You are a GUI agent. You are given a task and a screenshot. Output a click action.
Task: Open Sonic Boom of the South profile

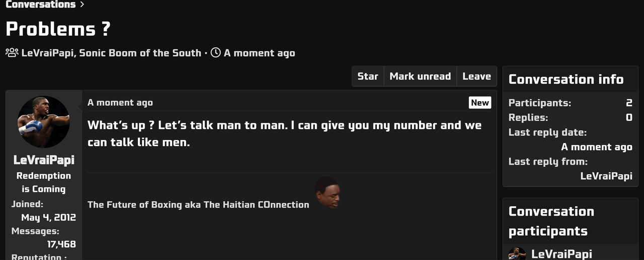(140, 53)
